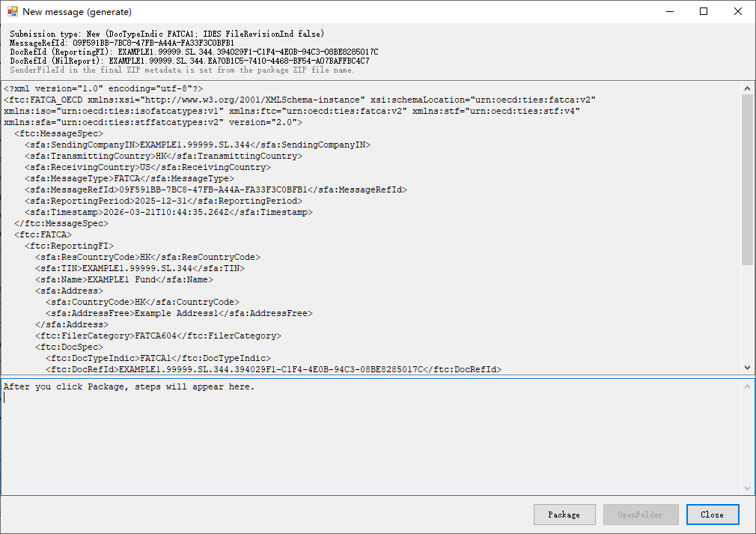Select the MessageRefId line in the header

(112, 42)
